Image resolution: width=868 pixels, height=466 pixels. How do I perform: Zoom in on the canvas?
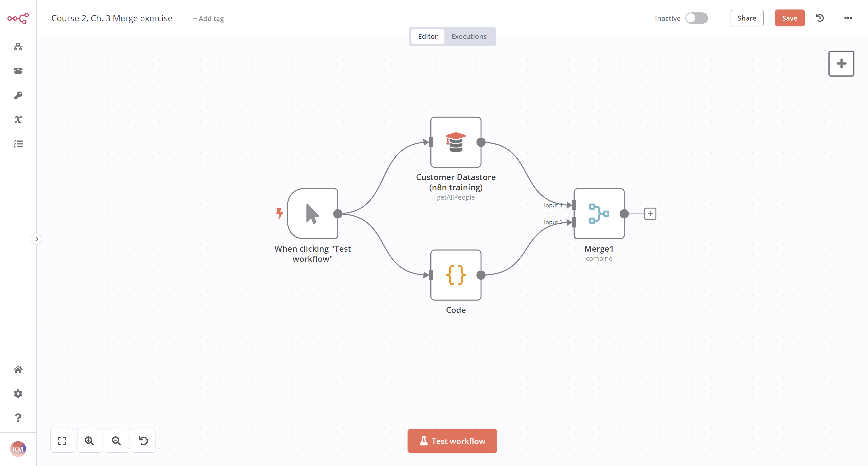click(x=89, y=441)
